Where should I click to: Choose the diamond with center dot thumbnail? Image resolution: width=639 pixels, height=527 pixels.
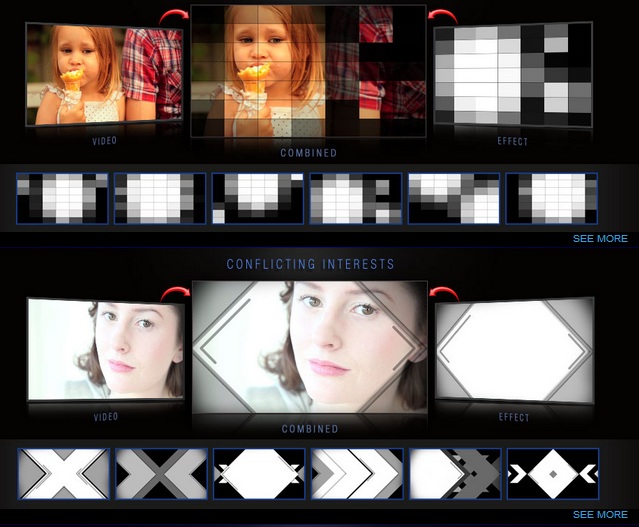click(x=553, y=474)
